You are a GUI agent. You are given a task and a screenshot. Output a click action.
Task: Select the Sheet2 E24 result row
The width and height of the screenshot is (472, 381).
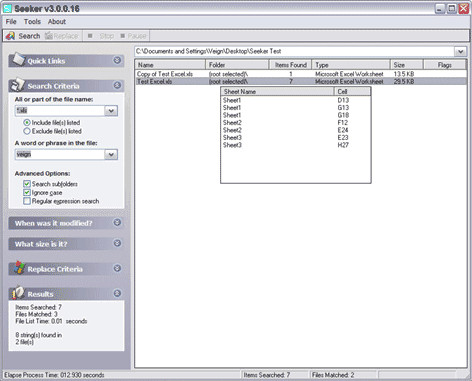296,130
